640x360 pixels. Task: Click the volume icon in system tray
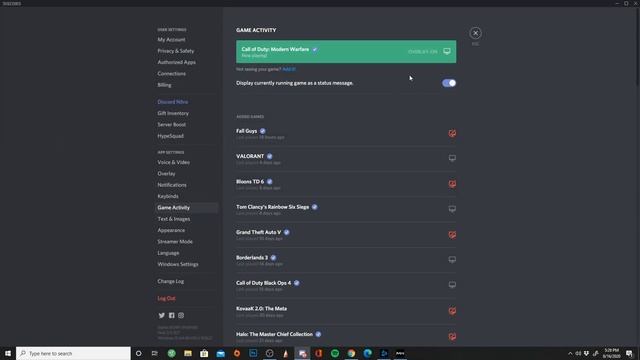pos(578,353)
